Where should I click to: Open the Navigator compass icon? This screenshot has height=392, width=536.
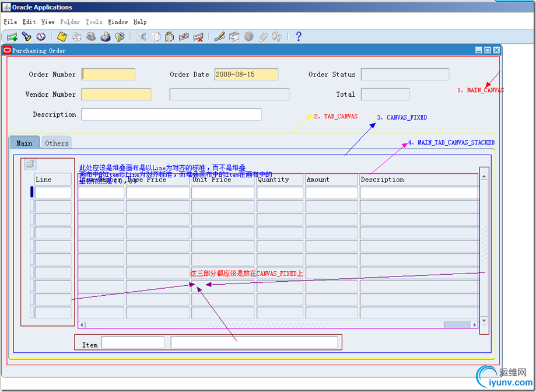pos(41,37)
